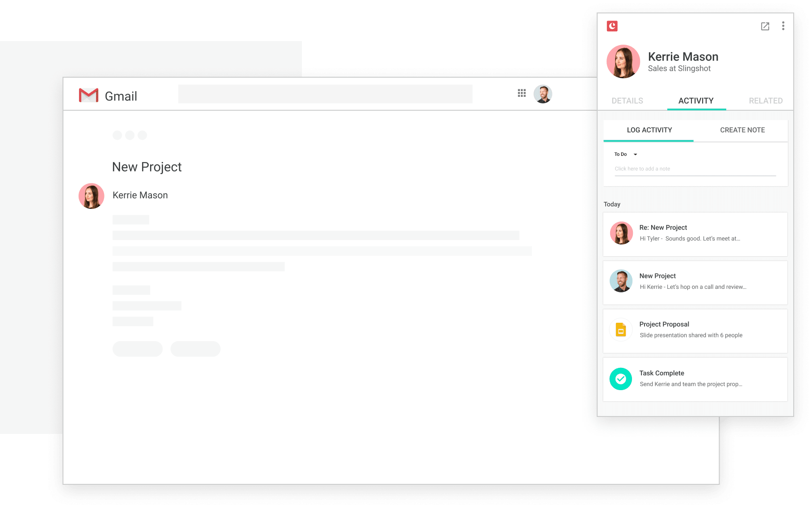The height and width of the screenshot is (508, 812).
Task: Click the green Task Complete checkmark icon
Action: point(621,379)
